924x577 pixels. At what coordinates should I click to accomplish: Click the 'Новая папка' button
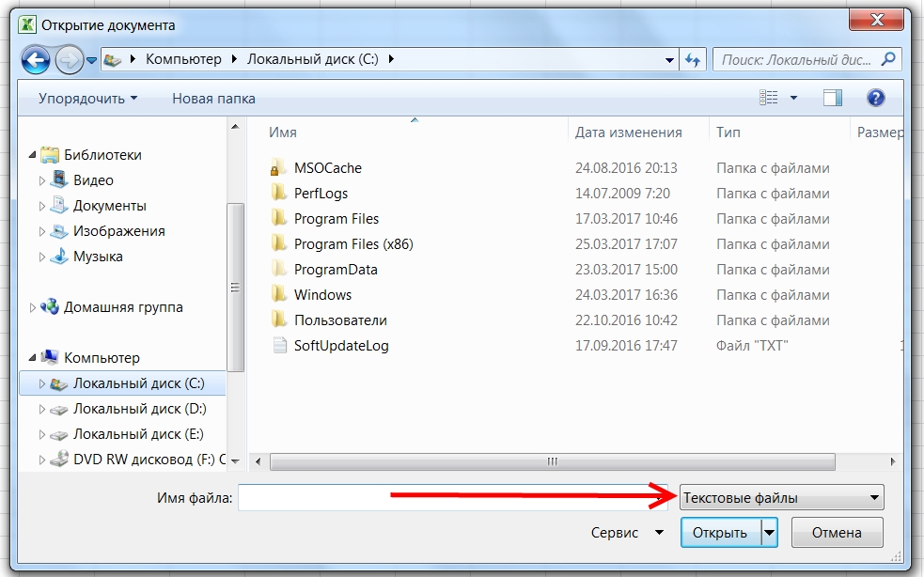[x=213, y=98]
